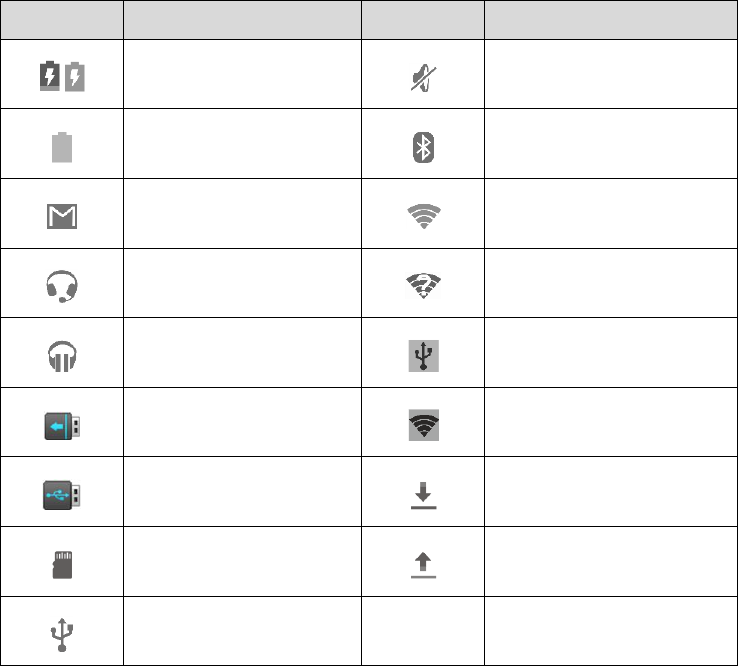Screen dimensions: 738x666
Task: Click the lighter gray charging battery icon
Action: [x=74, y=76]
